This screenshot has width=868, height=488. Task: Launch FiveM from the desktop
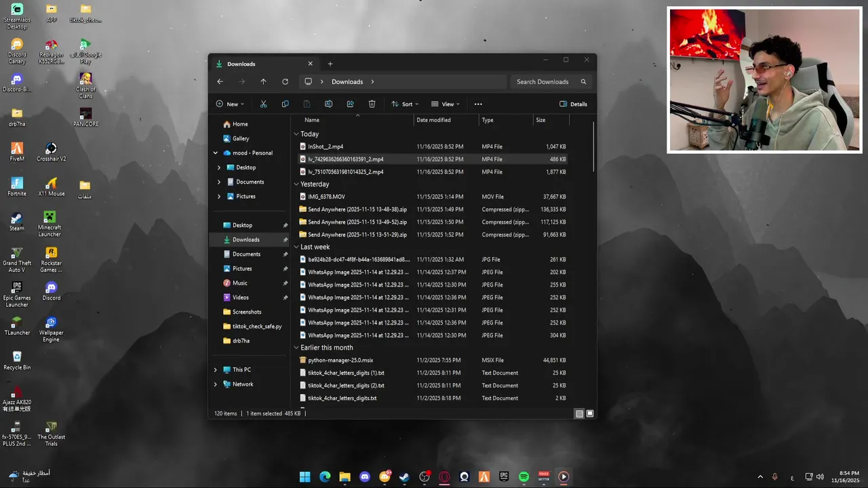pyautogui.click(x=17, y=152)
